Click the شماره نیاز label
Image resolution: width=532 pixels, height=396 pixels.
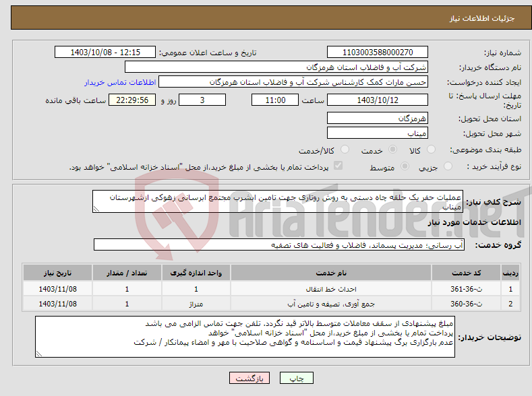(502, 53)
